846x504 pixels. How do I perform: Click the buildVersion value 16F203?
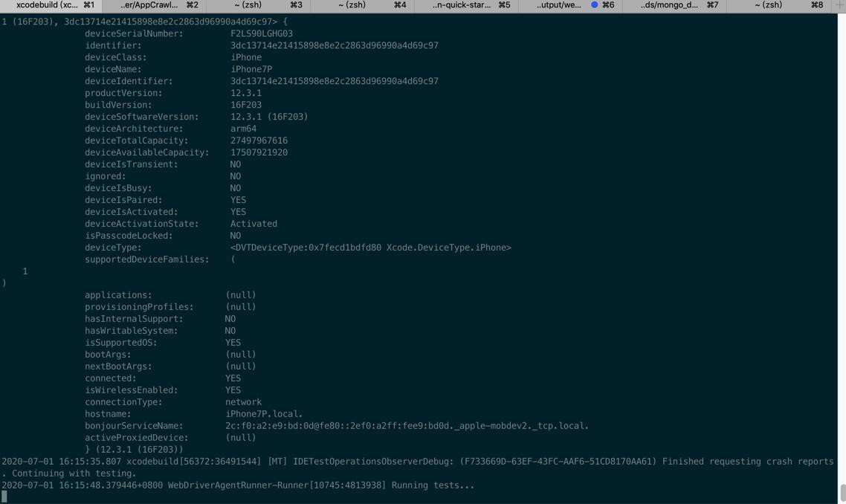coord(246,105)
